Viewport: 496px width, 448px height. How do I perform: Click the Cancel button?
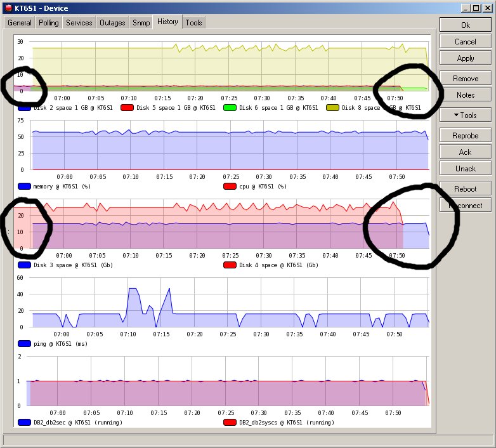pos(466,41)
